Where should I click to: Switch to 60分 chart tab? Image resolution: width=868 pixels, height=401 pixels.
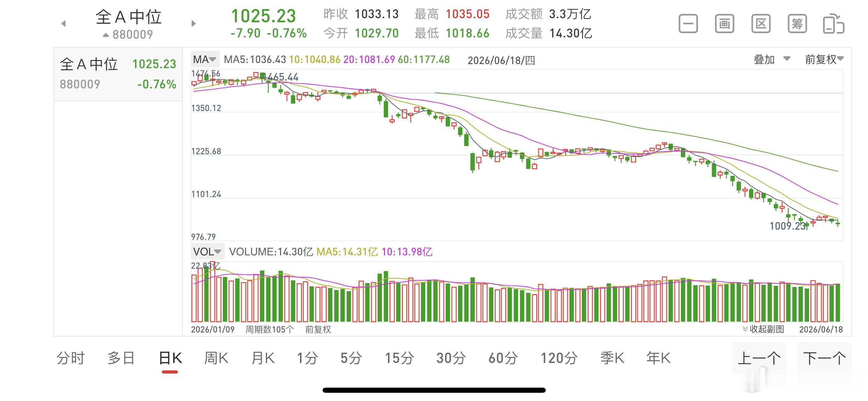(x=503, y=358)
